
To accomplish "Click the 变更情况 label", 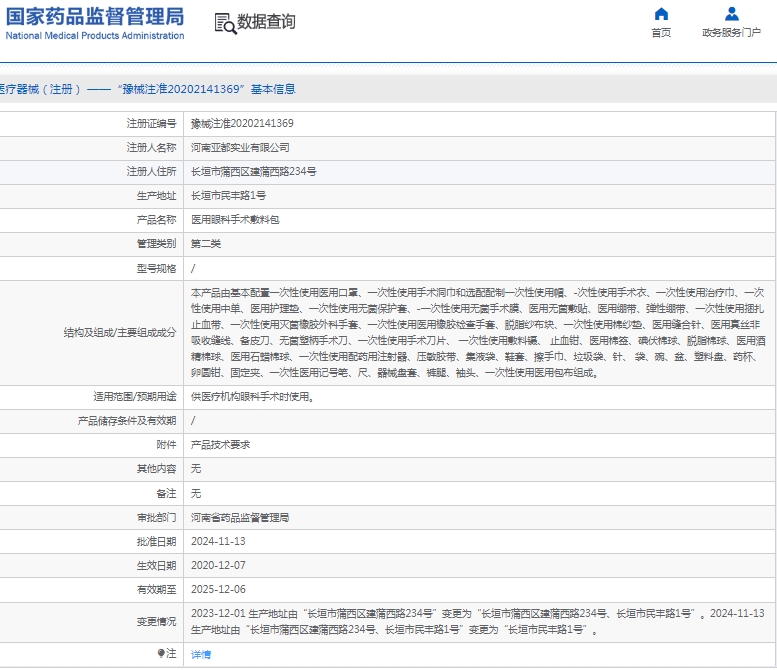I will (x=157, y=621).
